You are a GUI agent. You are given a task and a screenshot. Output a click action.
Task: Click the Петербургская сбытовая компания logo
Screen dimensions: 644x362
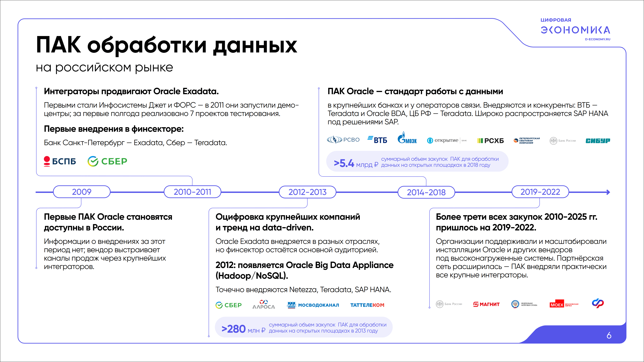click(526, 141)
